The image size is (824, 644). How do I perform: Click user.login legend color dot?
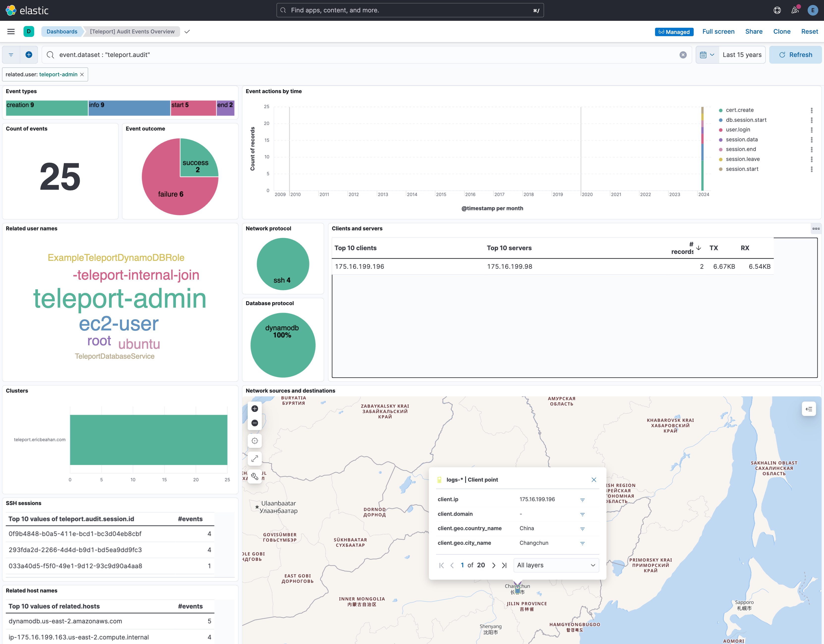pyautogui.click(x=721, y=130)
